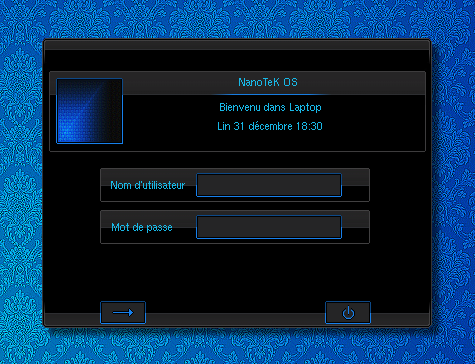Click the NanoTeK OS title text
The width and height of the screenshot is (475, 364).
coord(268,82)
